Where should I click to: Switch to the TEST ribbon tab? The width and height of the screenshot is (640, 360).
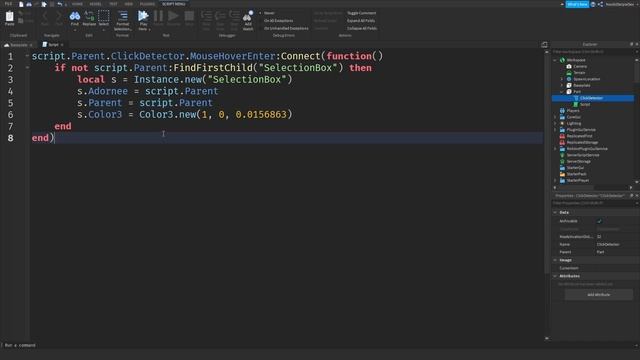(113, 4)
